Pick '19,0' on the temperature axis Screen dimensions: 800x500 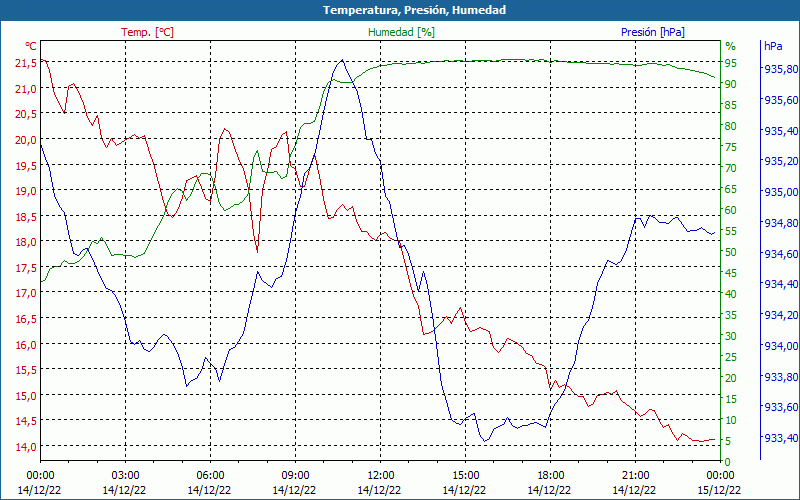coord(27,191)
